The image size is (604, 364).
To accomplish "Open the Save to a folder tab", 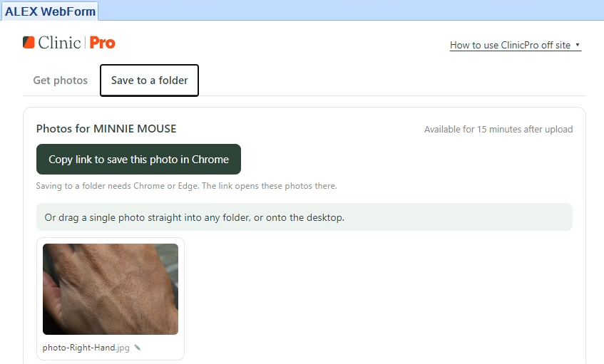I will (x=150, y=80).
